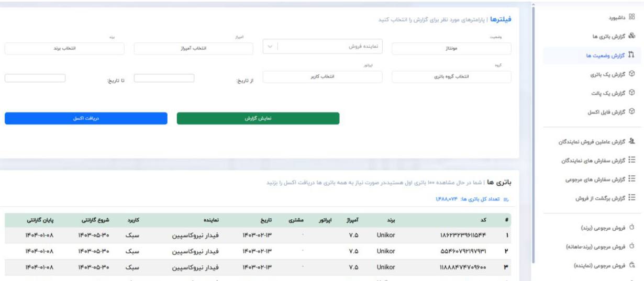Viewport: 644px width, 281px height.
Task: Open گزارش سفارش های مرجوعی menu item
Action: coord(599,179)
